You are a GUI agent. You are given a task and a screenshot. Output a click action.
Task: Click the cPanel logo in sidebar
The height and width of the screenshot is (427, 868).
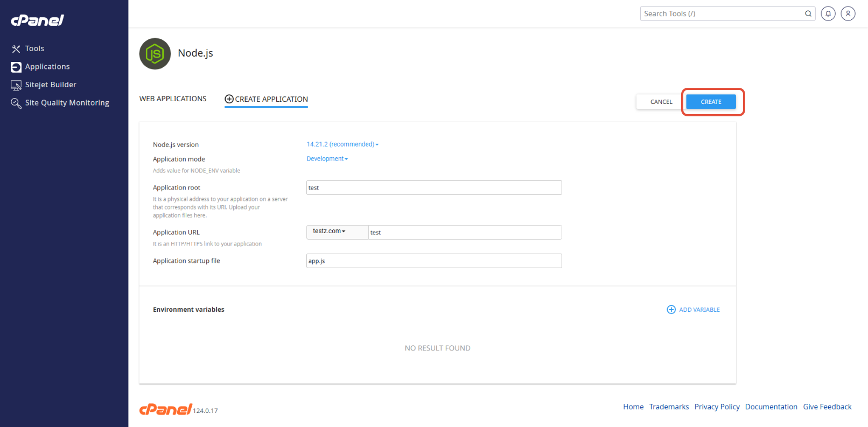tap(37, 20)
